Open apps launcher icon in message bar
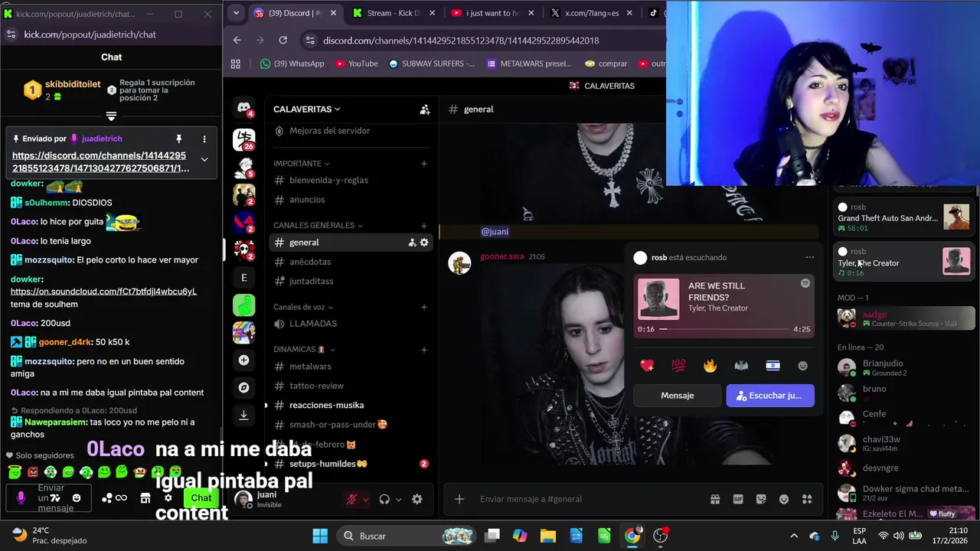 [807, 499]
